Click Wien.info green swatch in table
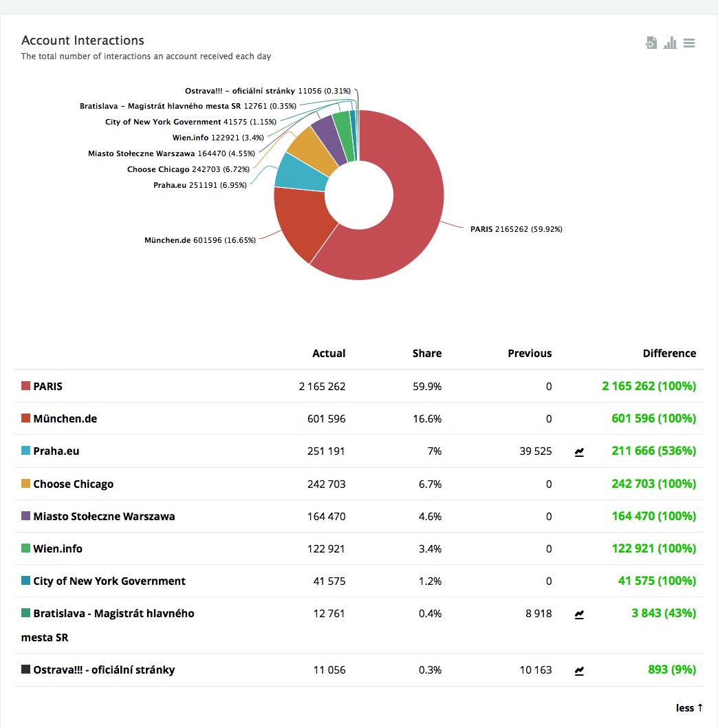Image resolution: width=718 pixels, height=728 pixels. (x=26, y=548)
